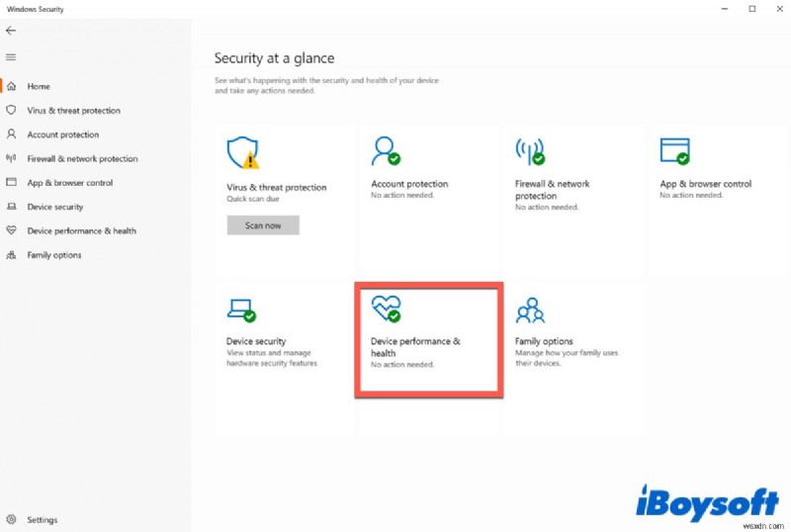The image size is (791, 532).
Task: Open the Family options tile title
Action: pos(544,341)
